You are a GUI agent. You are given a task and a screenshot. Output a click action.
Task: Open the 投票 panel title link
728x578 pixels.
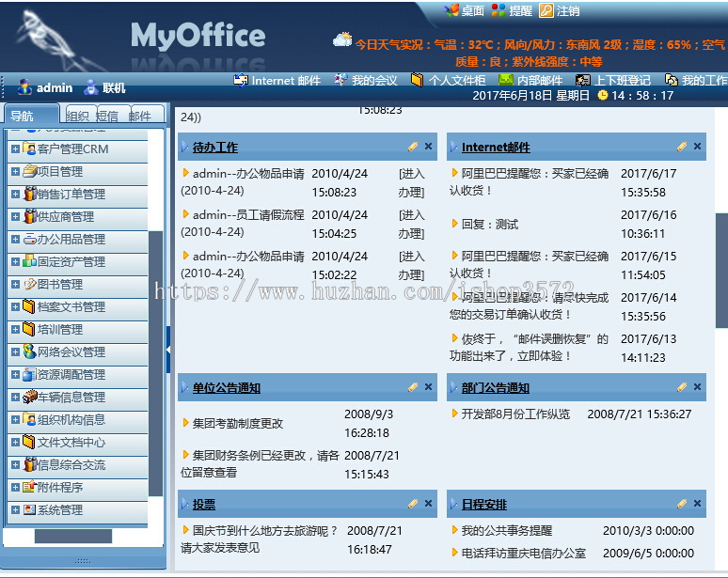point(204,505)
